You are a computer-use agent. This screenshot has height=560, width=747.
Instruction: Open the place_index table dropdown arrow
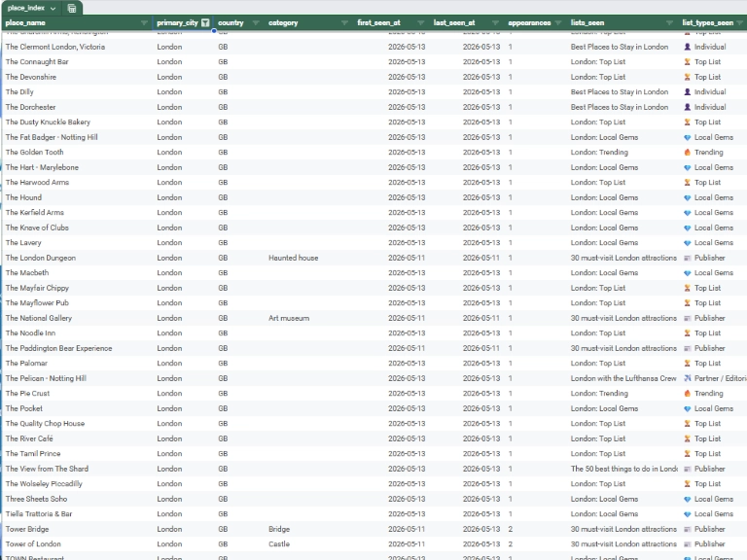coord(53,9)
